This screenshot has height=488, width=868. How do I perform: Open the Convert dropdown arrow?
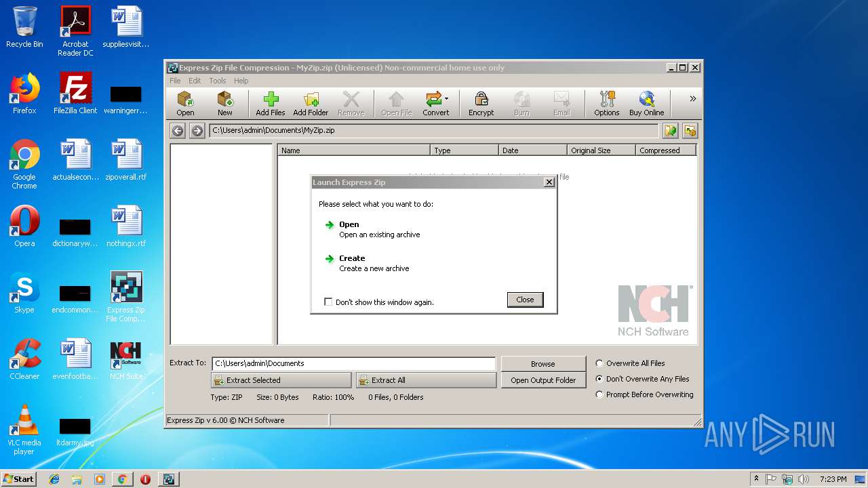pos(446,99)
